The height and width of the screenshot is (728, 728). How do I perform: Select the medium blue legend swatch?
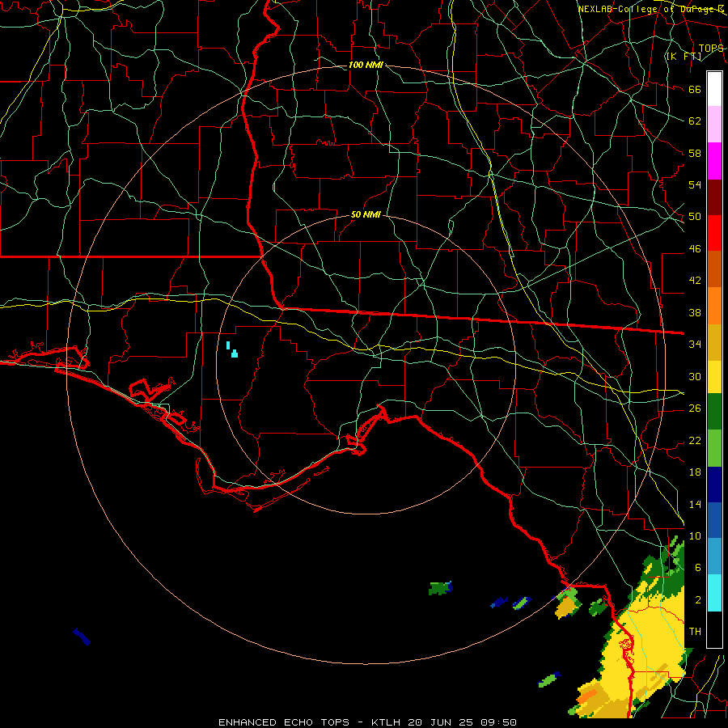pos(714,521)
